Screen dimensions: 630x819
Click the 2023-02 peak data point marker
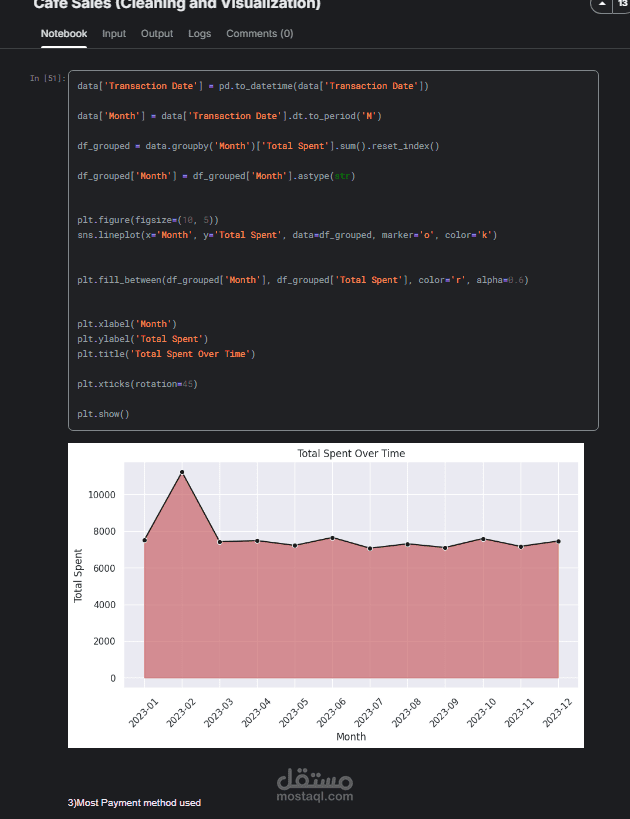pos(182,472)
